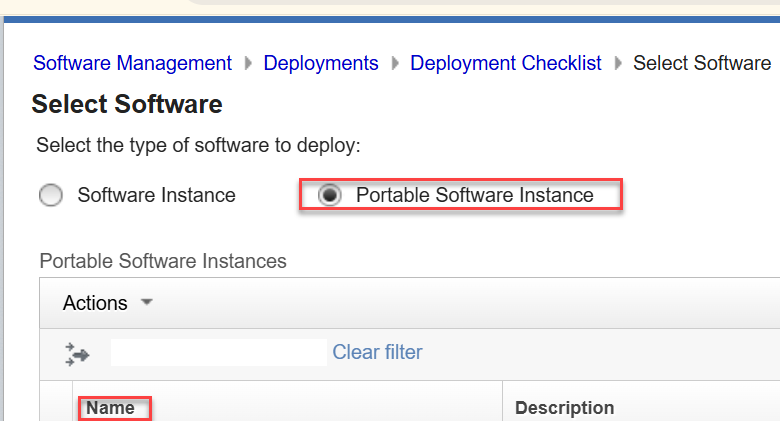Sort by the Name column header
The image size is (780, 421).
click(110, 408)
